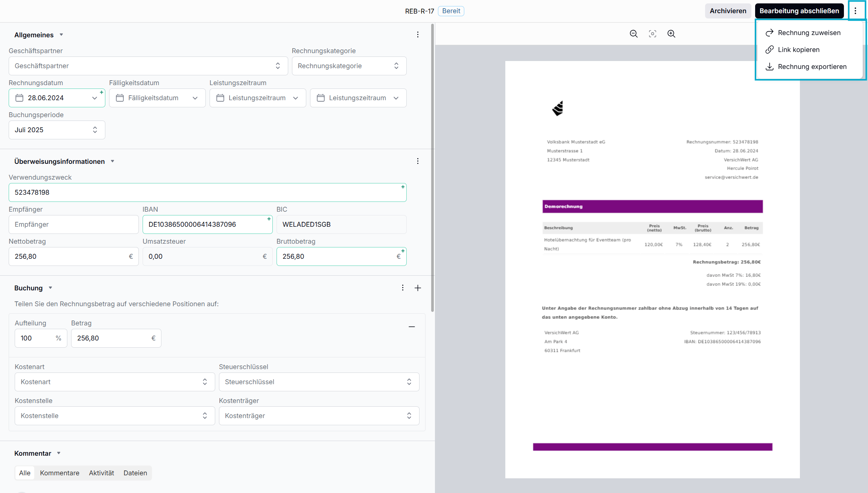This screenshot has width=868, height=493.
Task: Add a new Buchung position with plus
Action: click(x=418, y=288)
